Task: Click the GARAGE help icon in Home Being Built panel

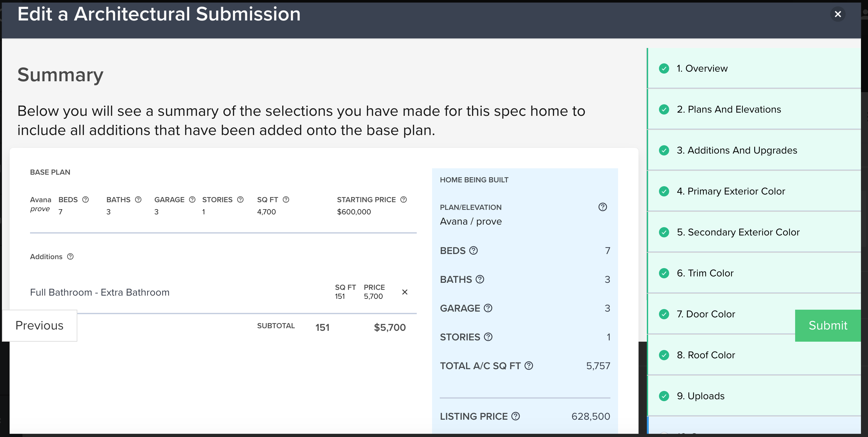Action: tap(488, 308)
